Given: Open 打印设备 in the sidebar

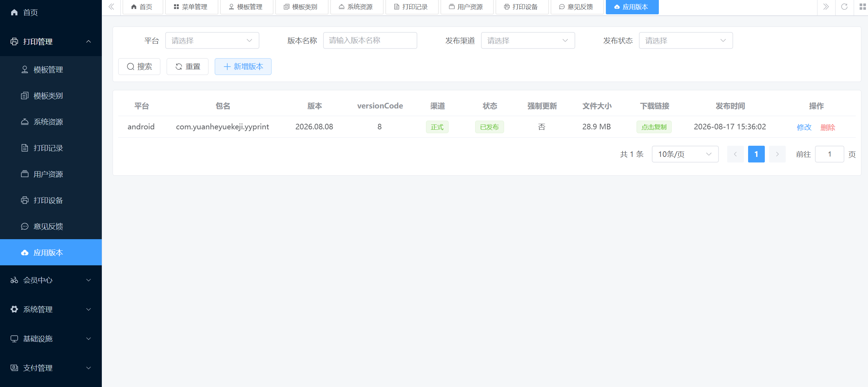Looking at the screenshot, I should [51, 200].
